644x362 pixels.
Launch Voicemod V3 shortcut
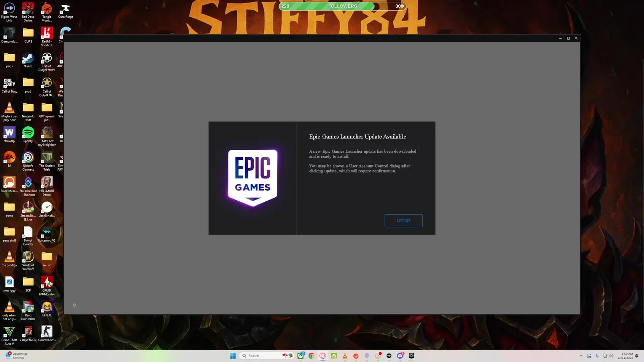[47, 234]
